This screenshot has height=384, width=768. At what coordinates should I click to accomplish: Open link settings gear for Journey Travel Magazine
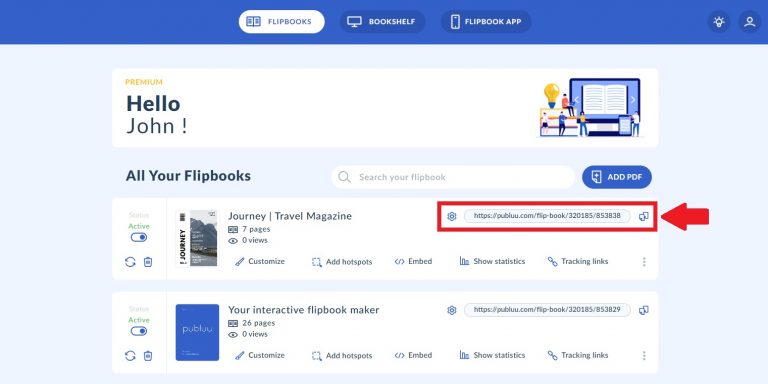click(452, 216)
